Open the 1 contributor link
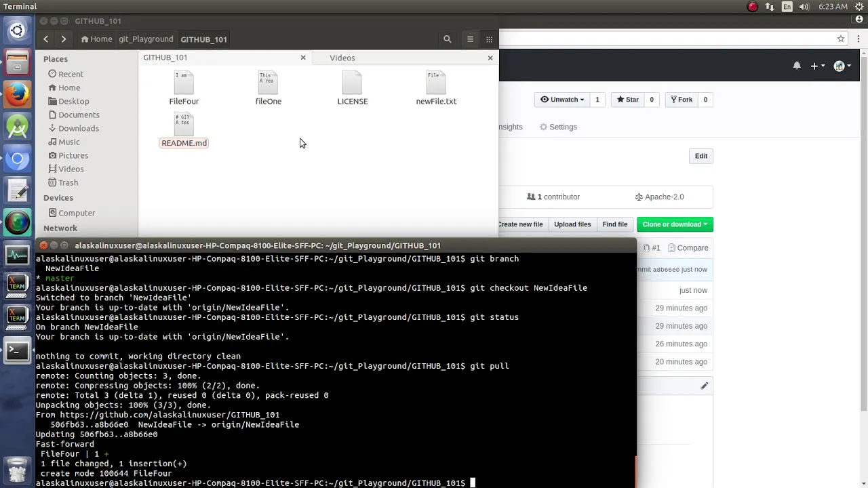This screenshot has width=868, height=488. [553, 197]
